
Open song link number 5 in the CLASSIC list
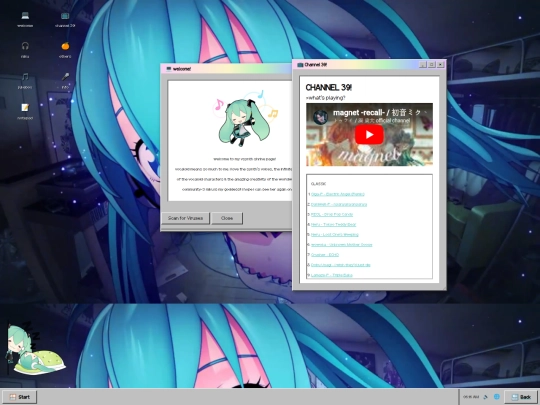point(334,235)
